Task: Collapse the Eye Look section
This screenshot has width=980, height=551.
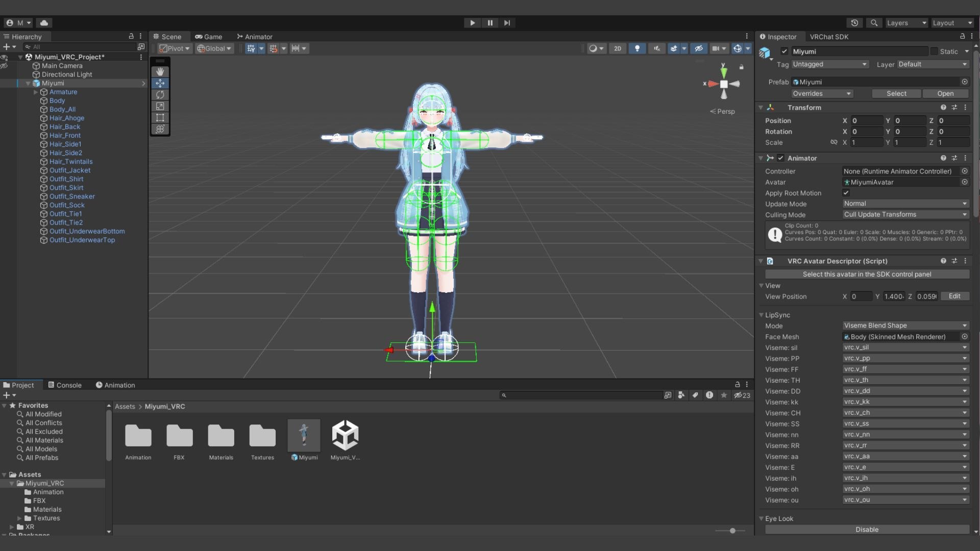Action: 761,518
